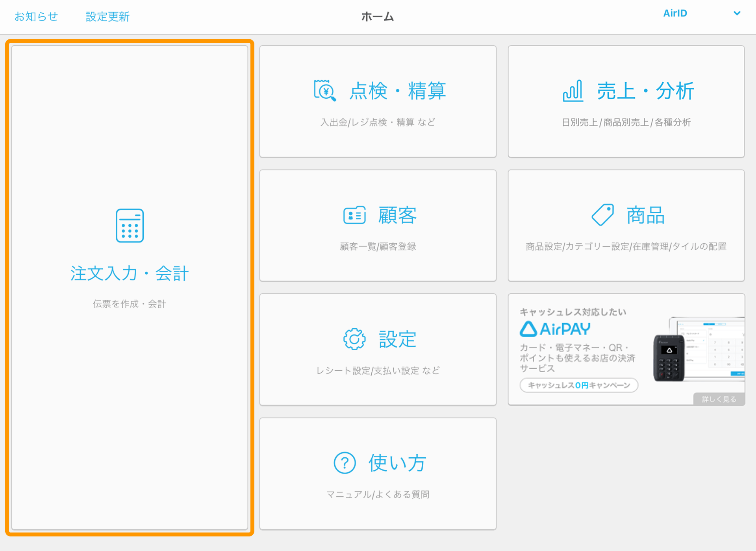Click the card reader image in AirPAY banner

[x=669, y=358]
